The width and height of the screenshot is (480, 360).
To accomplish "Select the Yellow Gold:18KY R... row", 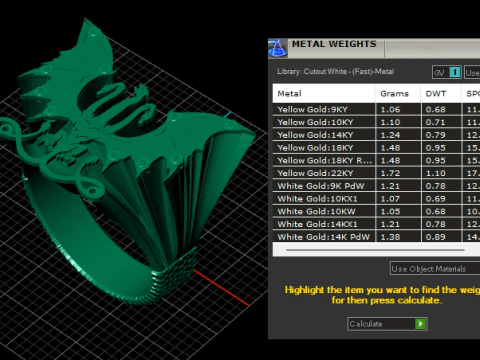I will click(x=376, y=160).
